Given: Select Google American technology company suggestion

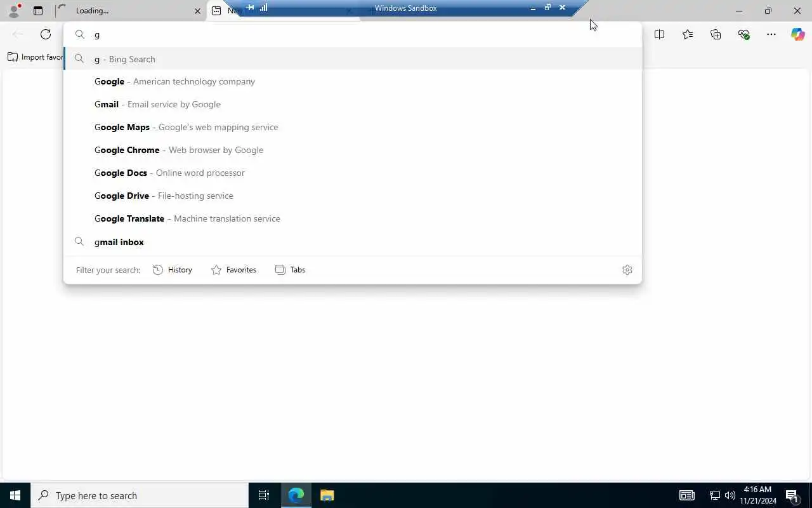Looking at the screenshot, I should click(353, 81).
